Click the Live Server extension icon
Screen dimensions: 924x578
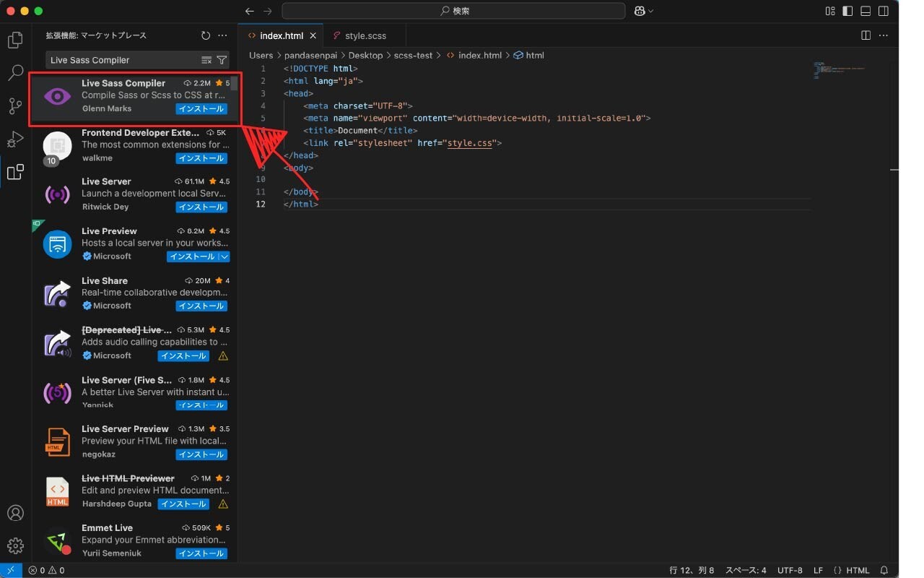(57, 194)
